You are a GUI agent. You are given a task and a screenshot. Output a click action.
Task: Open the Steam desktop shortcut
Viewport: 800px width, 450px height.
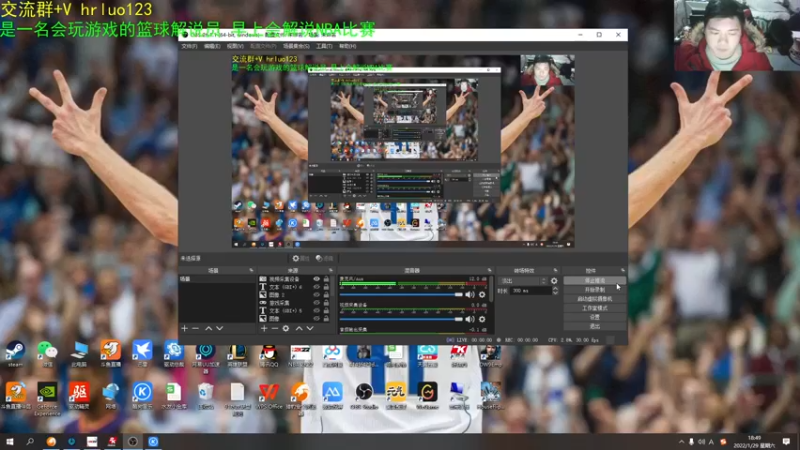(15, 353)
